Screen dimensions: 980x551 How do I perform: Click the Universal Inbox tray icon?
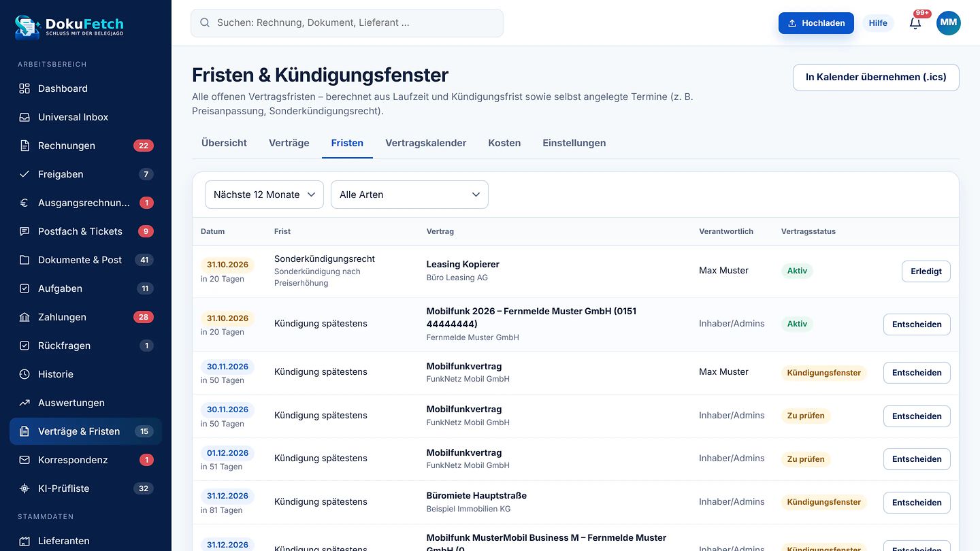pyautogui.click(x=24, y=117)
